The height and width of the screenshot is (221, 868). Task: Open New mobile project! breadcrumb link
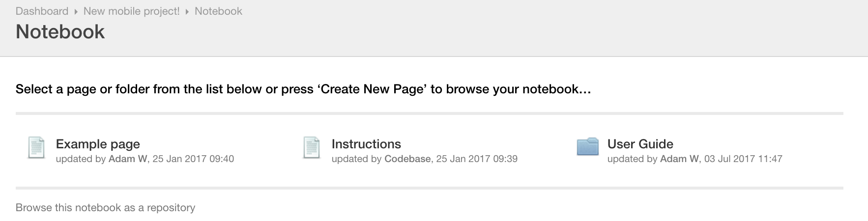(131, 11)
